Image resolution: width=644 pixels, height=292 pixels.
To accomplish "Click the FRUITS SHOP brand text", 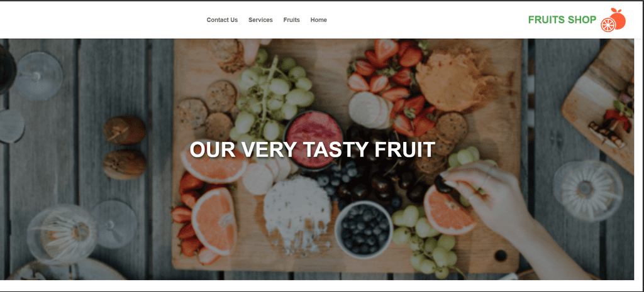I will click(x=562, y=19).
